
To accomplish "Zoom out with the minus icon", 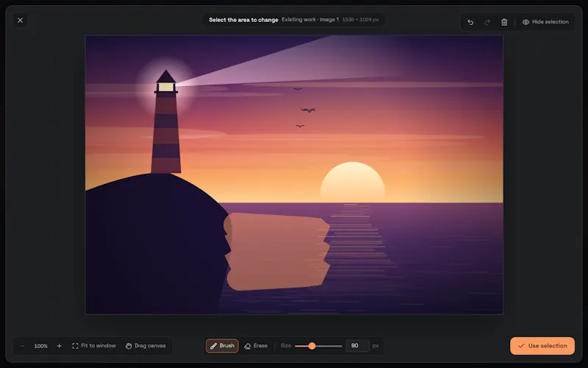I will (23, 346).
